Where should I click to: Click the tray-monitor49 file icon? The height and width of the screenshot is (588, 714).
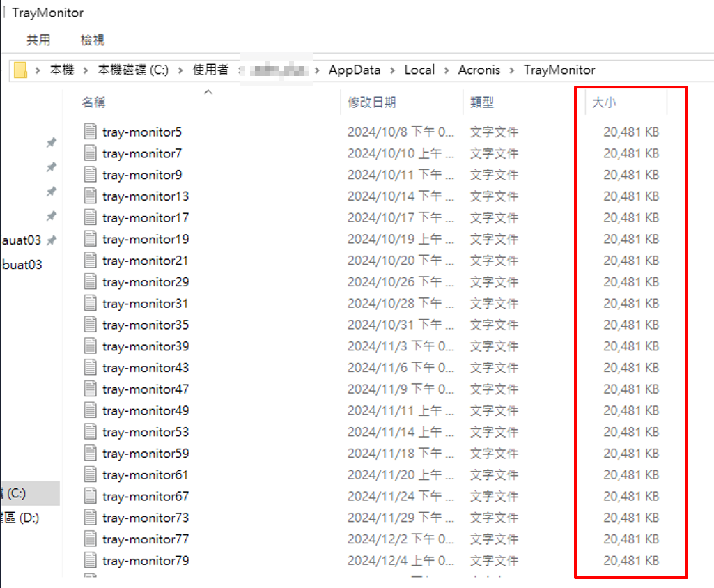tap(90, 410)
